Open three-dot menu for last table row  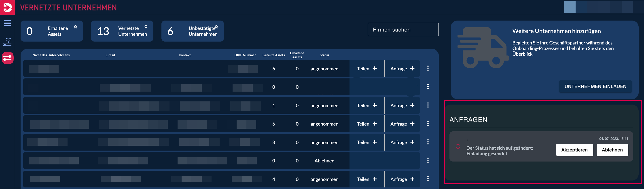[x=428, y=179]
